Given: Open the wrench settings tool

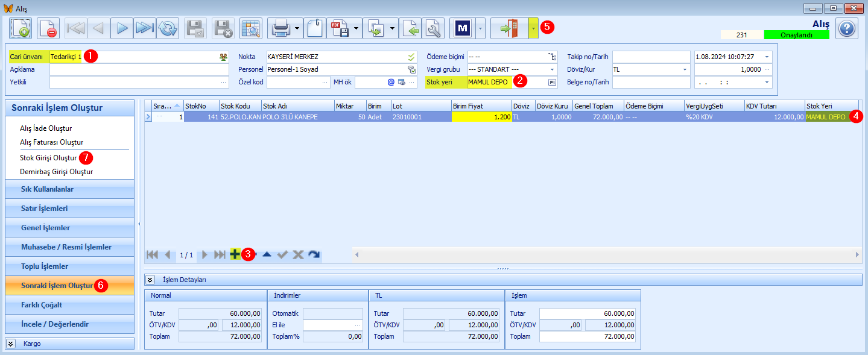Looking at the screenshot, I should 433,28.
